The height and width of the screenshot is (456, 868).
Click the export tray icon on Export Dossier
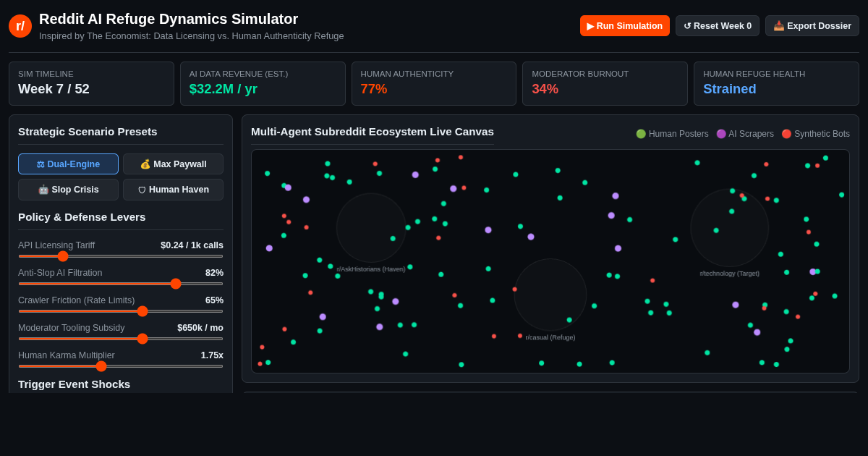coord(778,26)
